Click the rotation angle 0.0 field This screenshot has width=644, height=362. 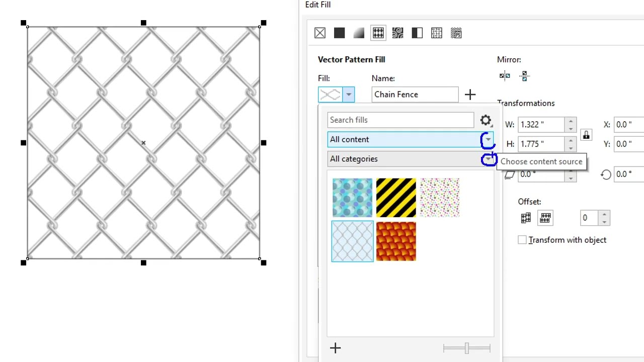(x=629, y=174)
